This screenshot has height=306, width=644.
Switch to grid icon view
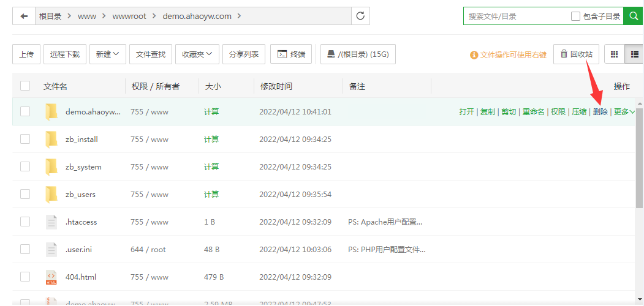613,54
